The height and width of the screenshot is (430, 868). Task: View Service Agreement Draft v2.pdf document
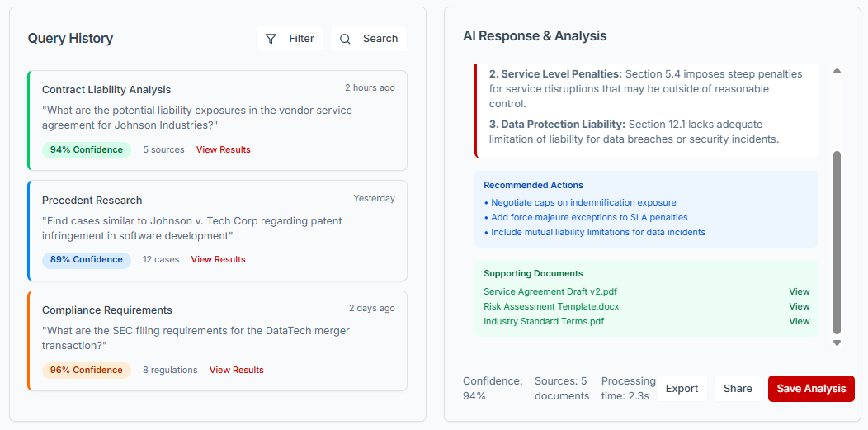pos(799,291)
